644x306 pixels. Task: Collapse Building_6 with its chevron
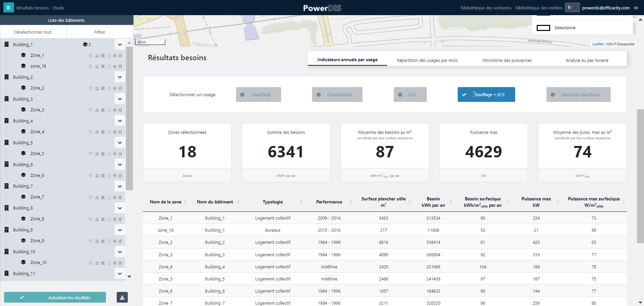coord(120,164)
